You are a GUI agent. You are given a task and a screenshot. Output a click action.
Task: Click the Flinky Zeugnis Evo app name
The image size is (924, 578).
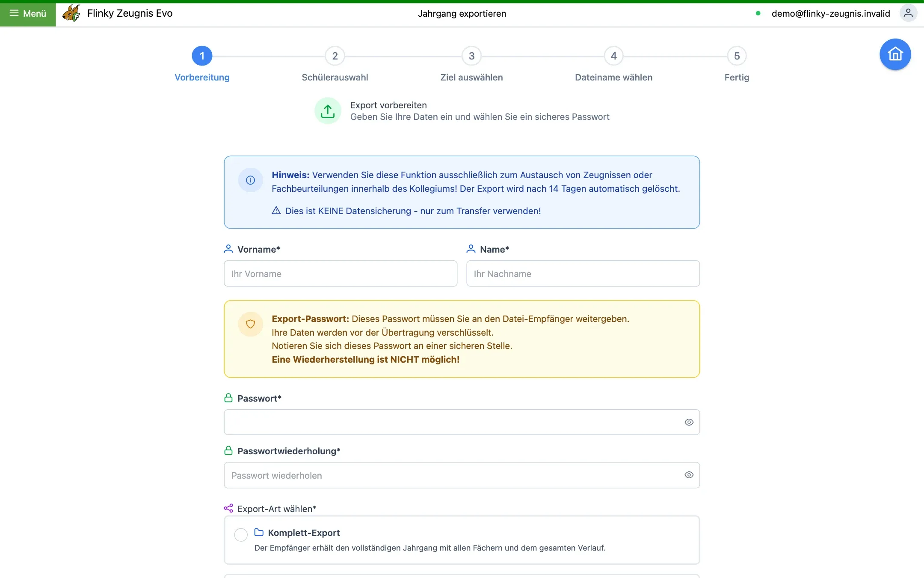[130, 13]
